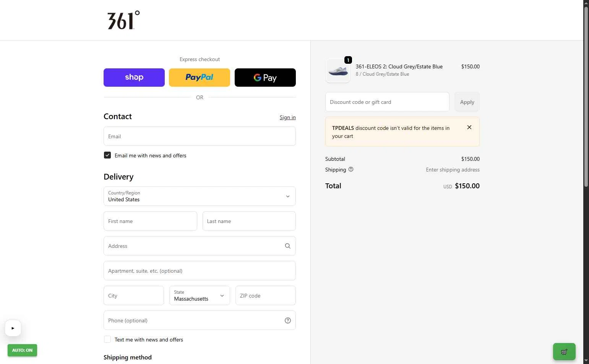Click the item quantity badge on shoe
The width and height of the screenshot is (589, 364).
[x=348, y=60]
